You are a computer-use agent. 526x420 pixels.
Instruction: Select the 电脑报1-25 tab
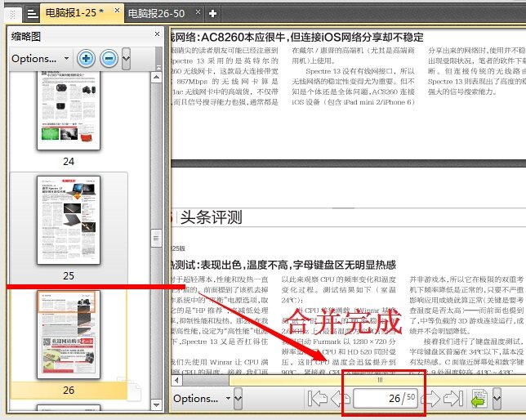click(74, 13)
